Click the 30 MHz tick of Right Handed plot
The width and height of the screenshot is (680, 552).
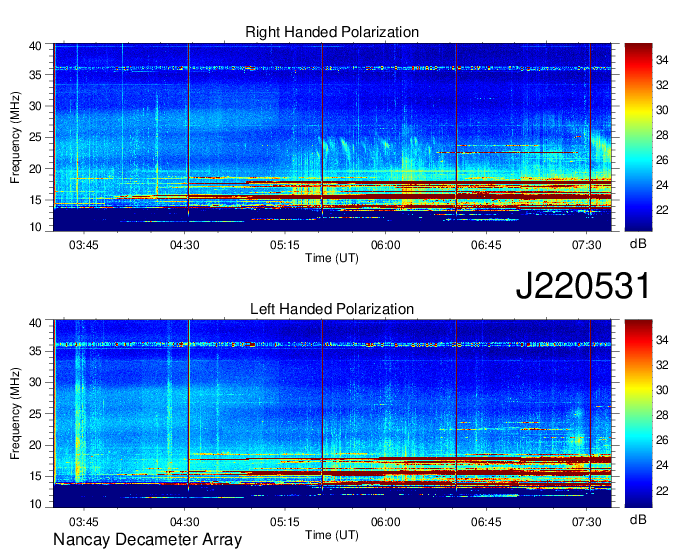point(35,106)
